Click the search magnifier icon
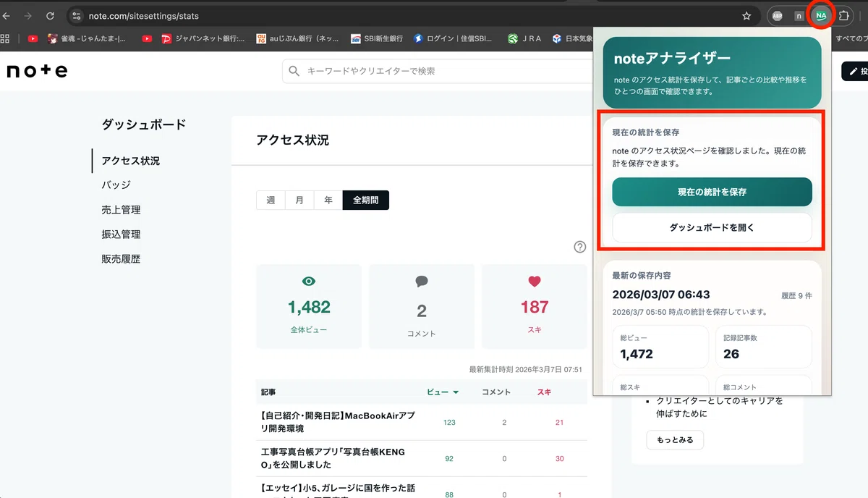 click(x=294, y=71)
